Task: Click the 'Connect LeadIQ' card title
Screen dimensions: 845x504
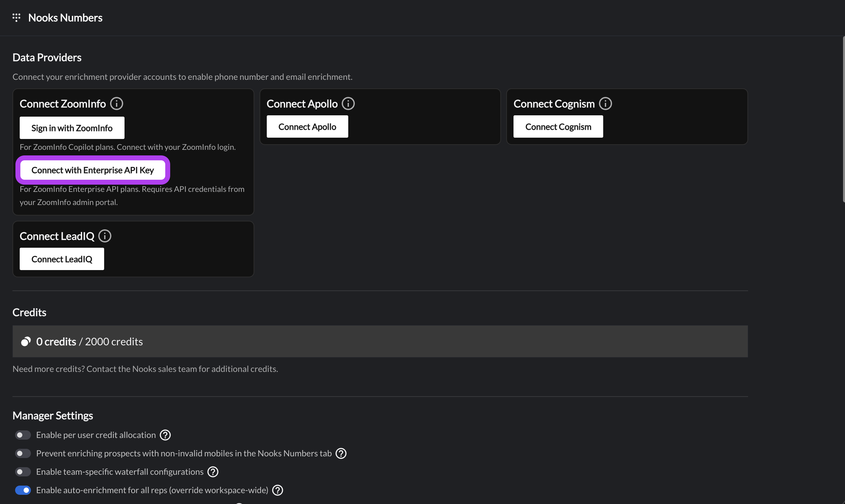Action: 57,236
